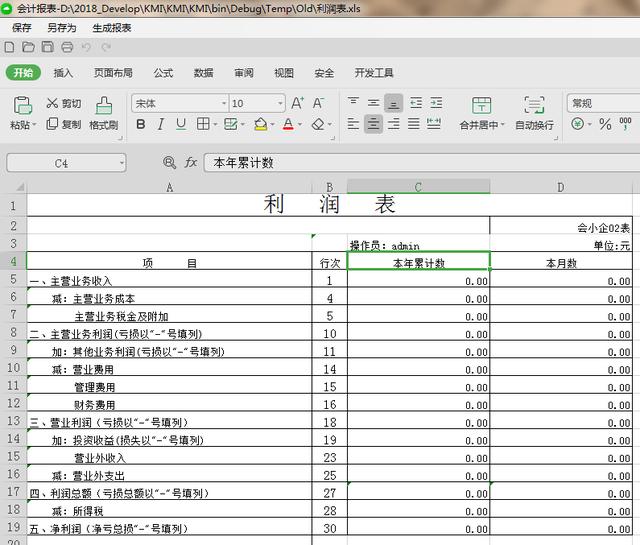Screen dimensions: 640x545
Task: Click justify alignment icon
Action: pyautogui.click(x=413, y=124)
